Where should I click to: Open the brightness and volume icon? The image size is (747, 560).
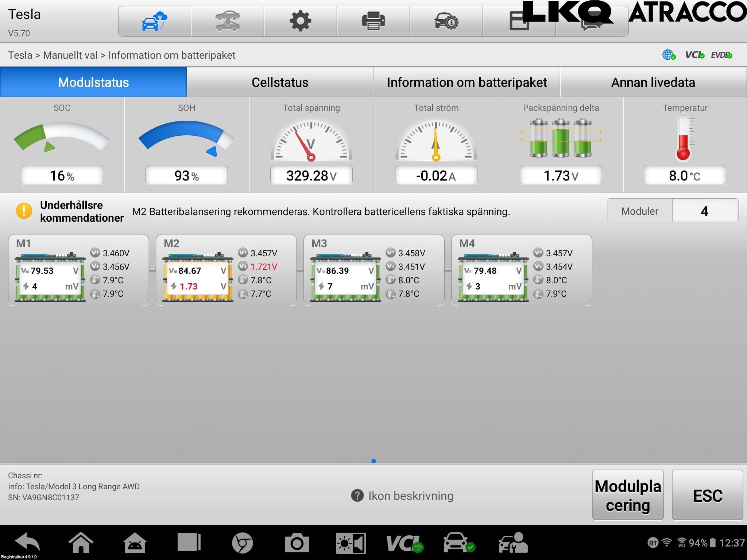pyautogui.click(x=351, y=543)
